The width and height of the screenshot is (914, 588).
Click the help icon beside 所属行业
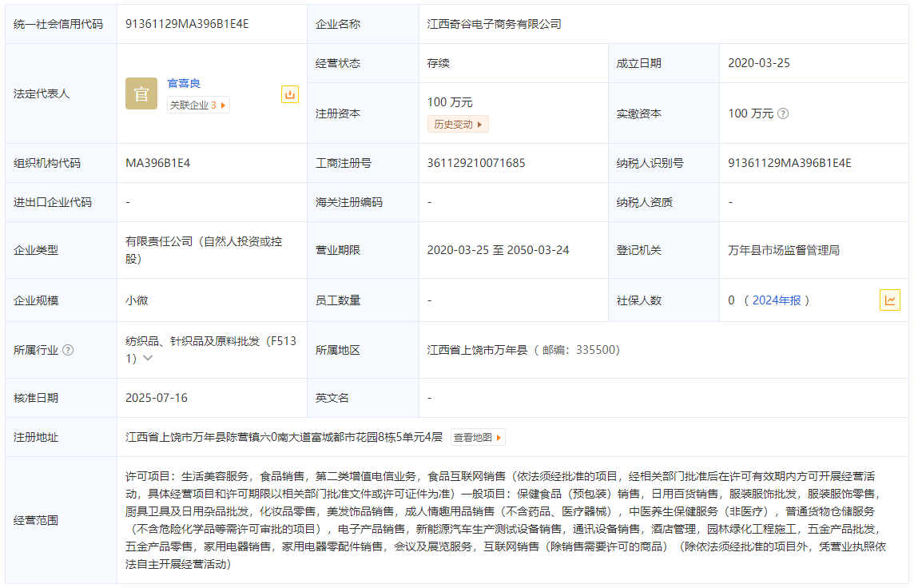68,350
